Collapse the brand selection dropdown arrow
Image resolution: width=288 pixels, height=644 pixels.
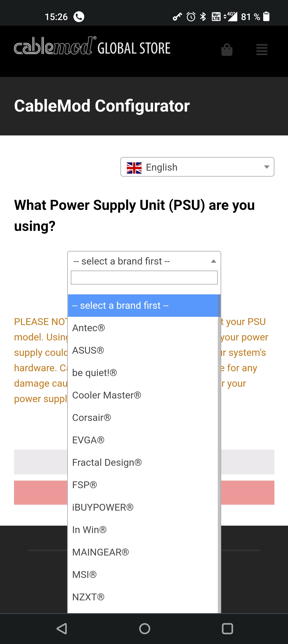click(x=213, y=261)
